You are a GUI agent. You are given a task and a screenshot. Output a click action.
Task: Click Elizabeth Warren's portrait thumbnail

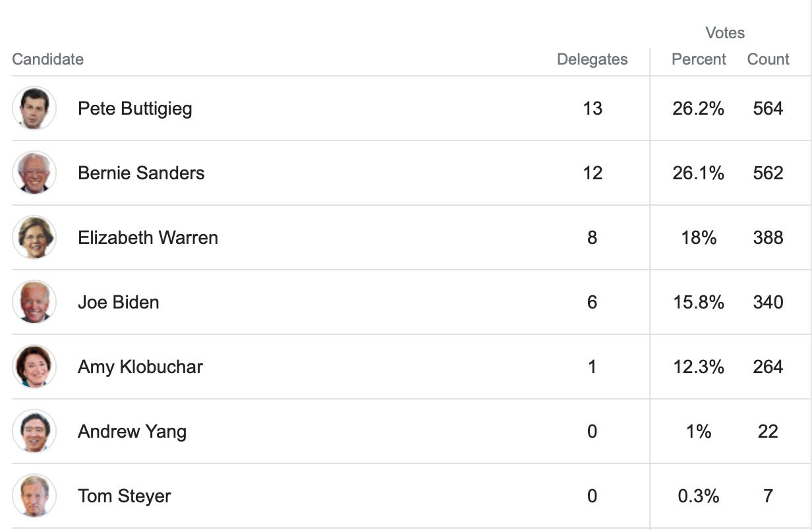pos(34,237)
